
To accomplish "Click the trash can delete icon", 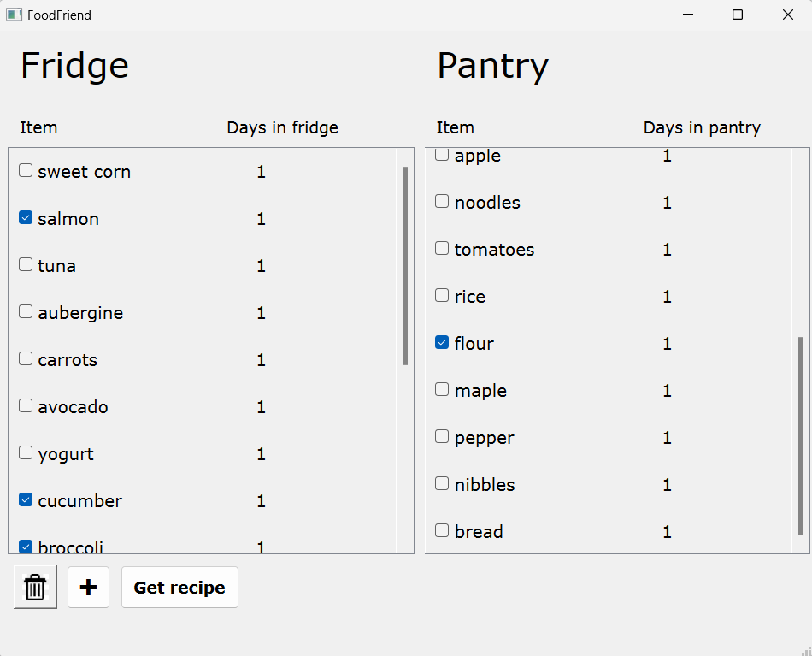I will tap(35, 588).
